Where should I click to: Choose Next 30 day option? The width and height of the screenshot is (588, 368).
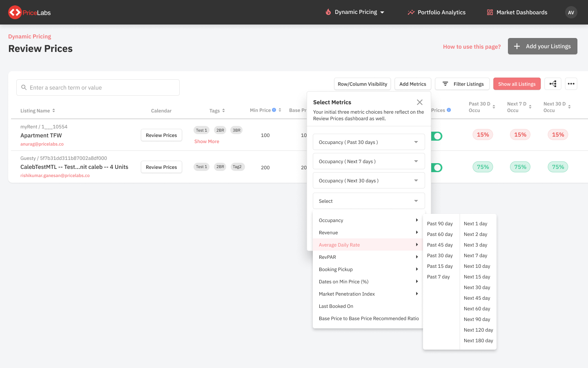(477, 287)
